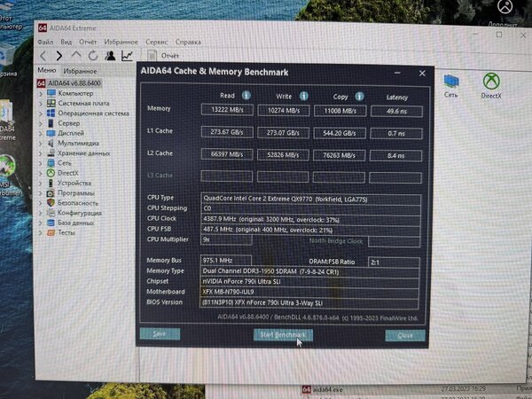This screenshot has height=399, width=532.
Task: Open the Отчёт menu in menu bar
Action: coord(88,42)
